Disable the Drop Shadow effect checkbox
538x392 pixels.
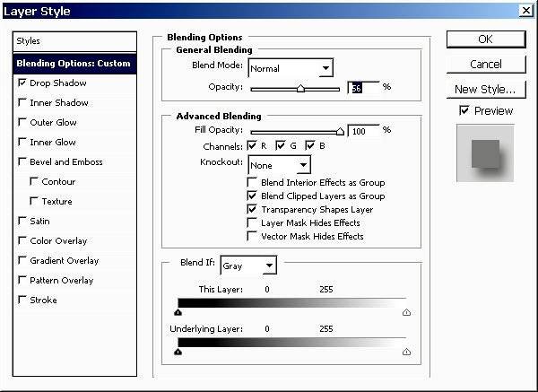coord(22,83)
